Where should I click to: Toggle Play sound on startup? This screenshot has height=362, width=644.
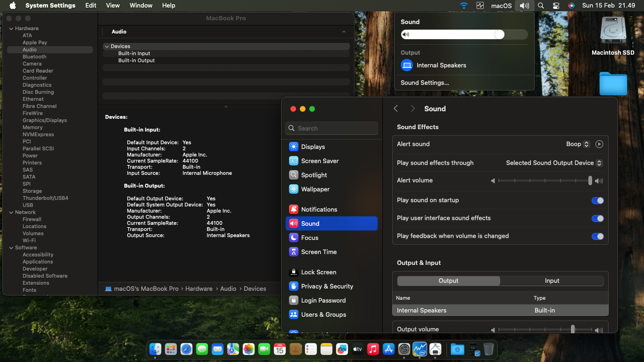[598, 200]
